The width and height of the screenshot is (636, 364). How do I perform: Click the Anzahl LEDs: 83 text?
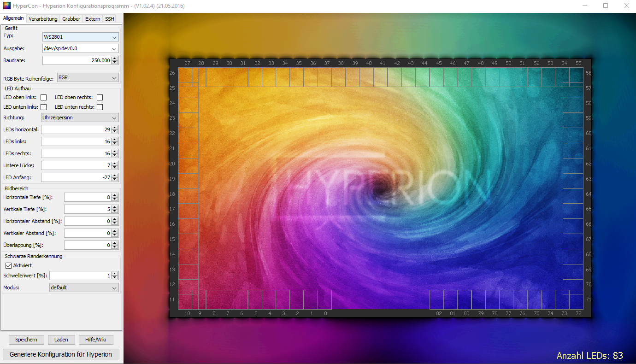point(590,355)
